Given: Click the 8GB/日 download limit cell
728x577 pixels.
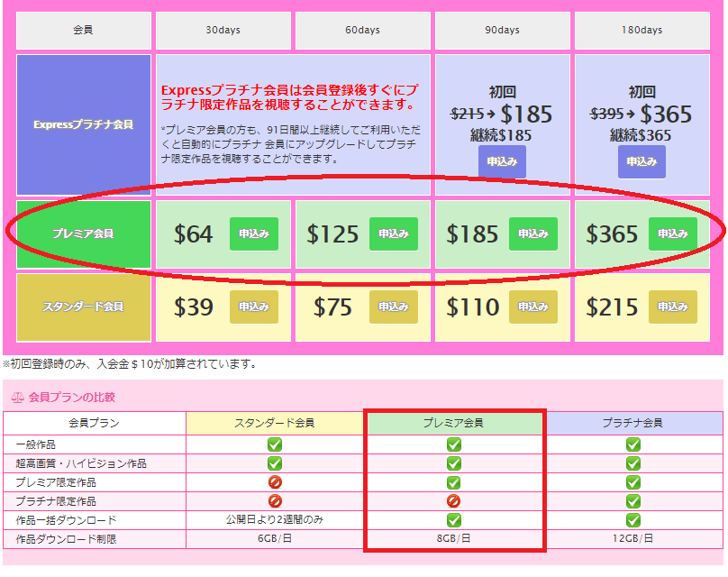Looking at the screenshot, I should [454, 539].
